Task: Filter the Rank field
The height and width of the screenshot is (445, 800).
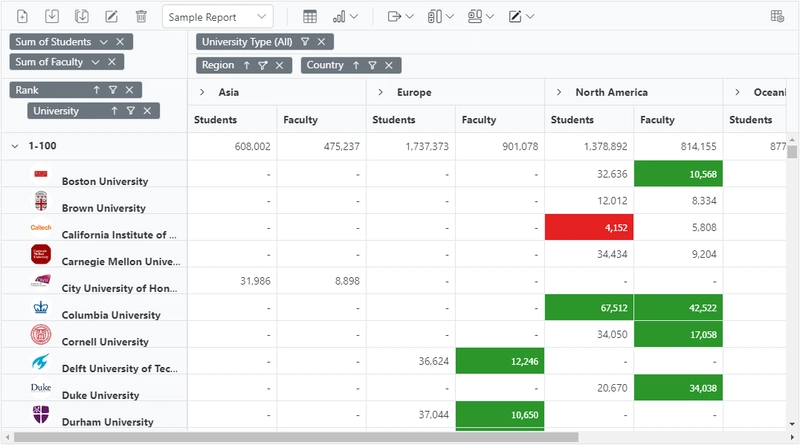Action: tap(113, 90)
